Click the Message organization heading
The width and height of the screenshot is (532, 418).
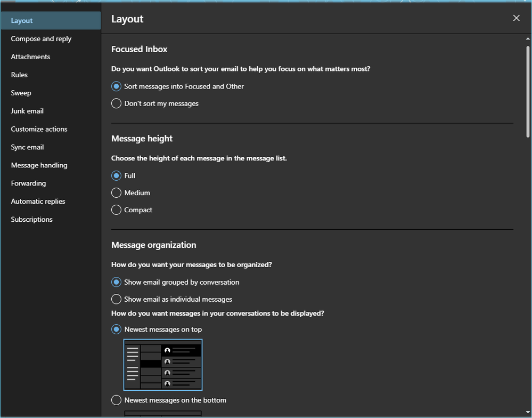(x=154, y=245)
